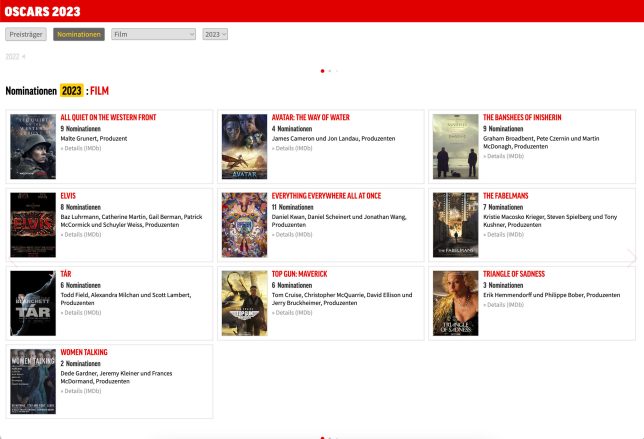Open the Elvis movie poster

click(33, 225)
